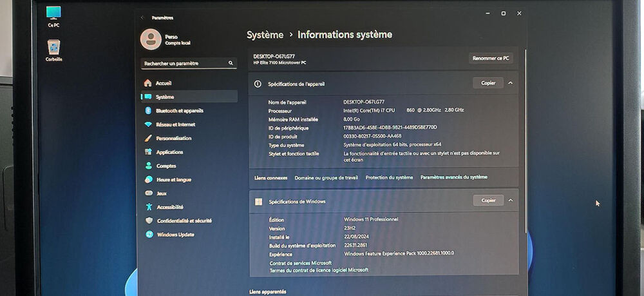Click the Perso account avatar
Screen dimensions: 644x296
coord(151,39)
